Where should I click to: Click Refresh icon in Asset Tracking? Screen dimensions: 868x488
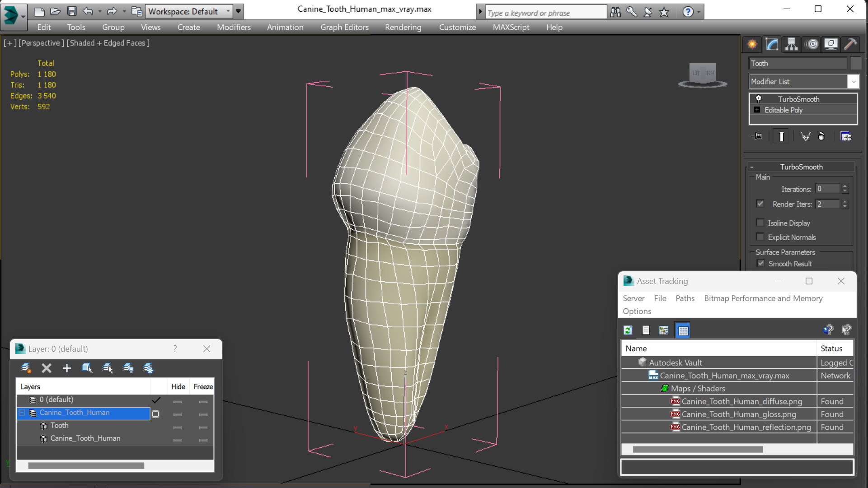click(628, 330)
